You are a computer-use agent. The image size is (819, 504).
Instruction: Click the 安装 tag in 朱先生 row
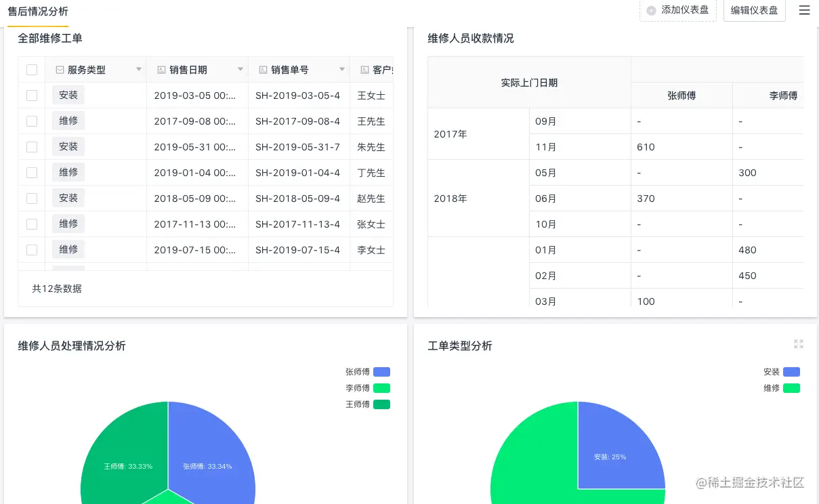pos(68,147)
